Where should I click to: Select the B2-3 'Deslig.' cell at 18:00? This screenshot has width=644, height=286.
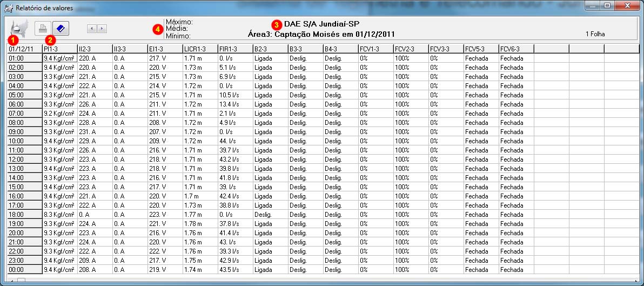[x=270, y=215]
